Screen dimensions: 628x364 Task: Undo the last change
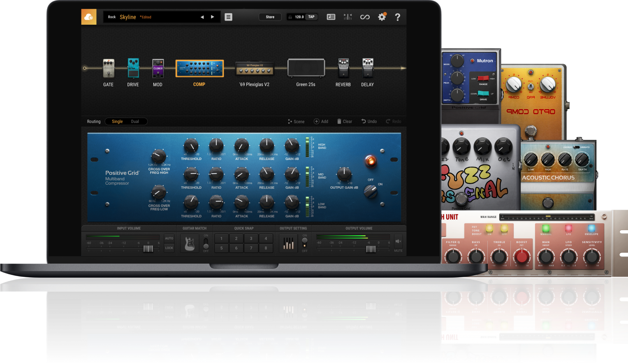pyautogui.click(x=369, y=121)
